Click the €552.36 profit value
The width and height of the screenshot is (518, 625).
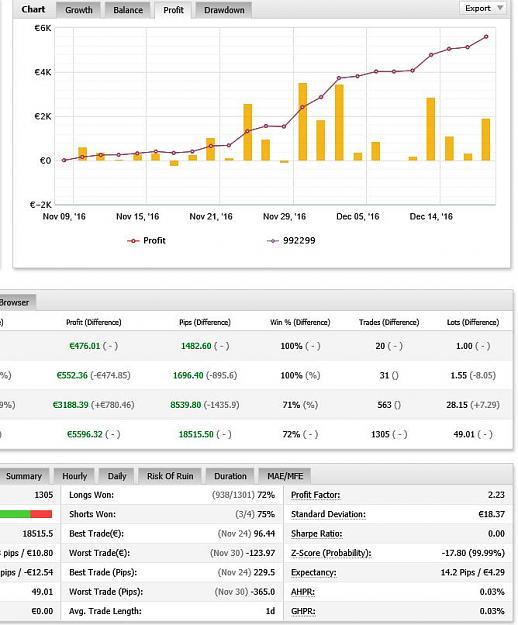coord(72,375)
